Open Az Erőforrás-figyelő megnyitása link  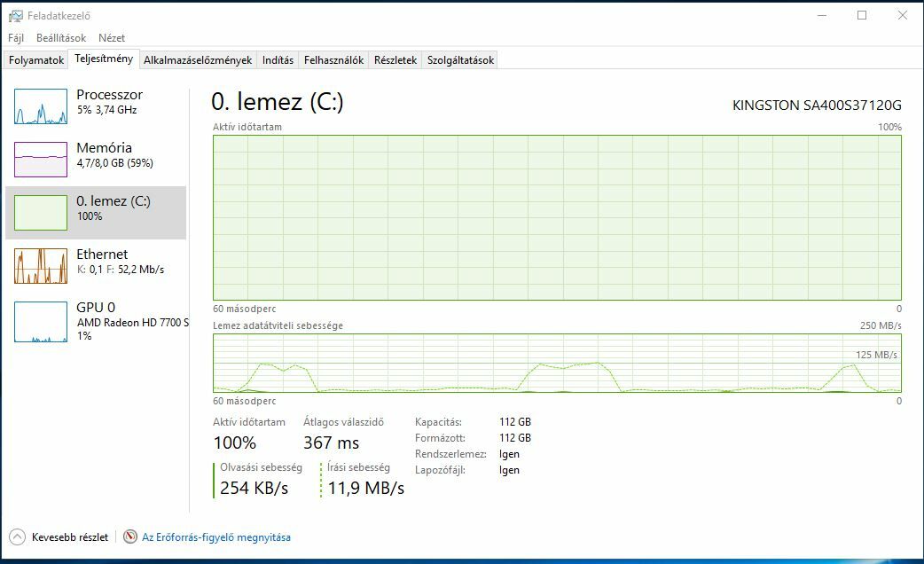click(x=216, y=537)
